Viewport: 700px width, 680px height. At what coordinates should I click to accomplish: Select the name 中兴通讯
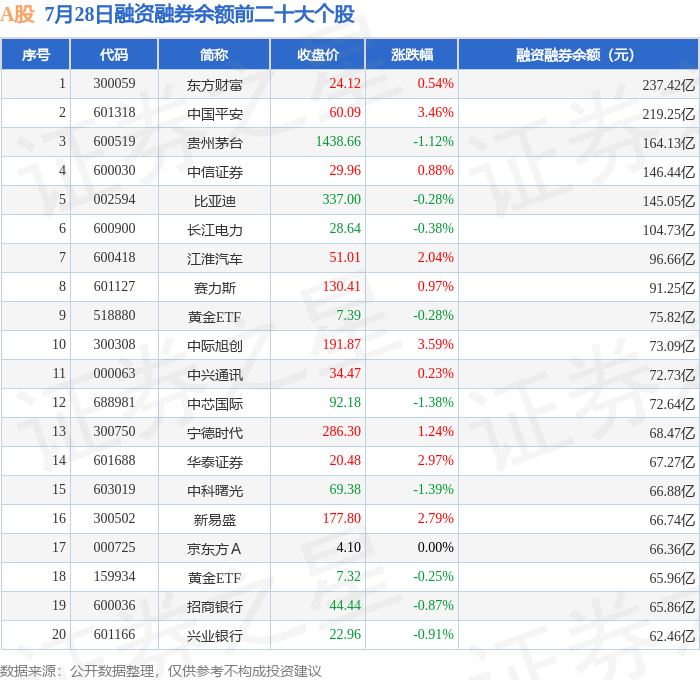[x=215, y=375]
